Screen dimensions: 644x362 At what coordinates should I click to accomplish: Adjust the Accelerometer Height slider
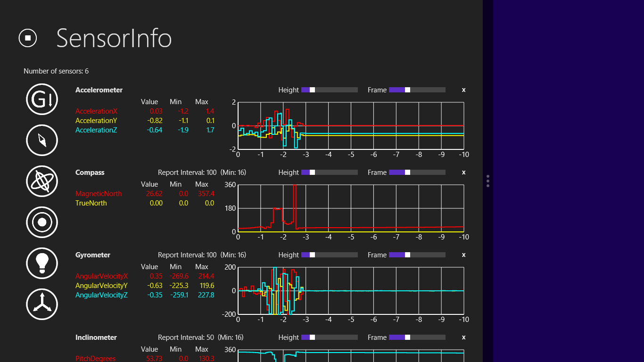(312, 90)
